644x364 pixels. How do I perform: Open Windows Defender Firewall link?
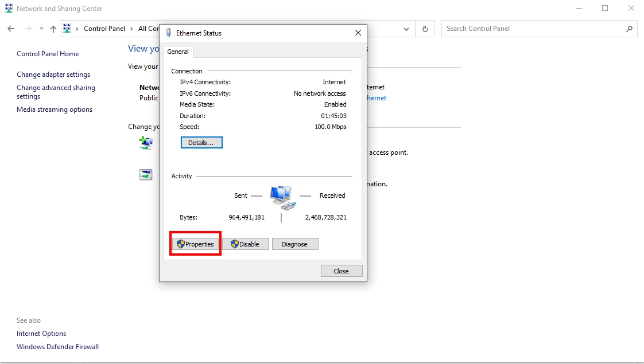[57, 347]
